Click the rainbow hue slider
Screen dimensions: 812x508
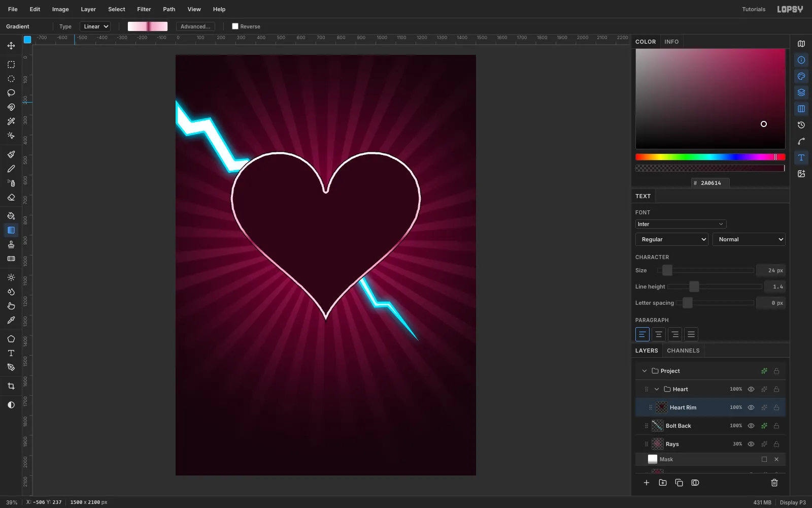click(710, 157)
